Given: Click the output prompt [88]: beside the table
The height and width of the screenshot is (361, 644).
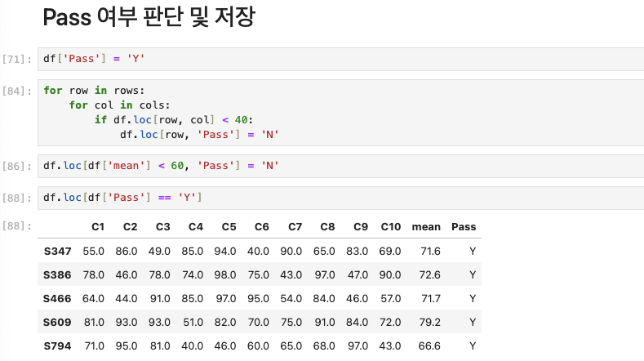Looking at the screenshot, I should (x=17, y=225).
